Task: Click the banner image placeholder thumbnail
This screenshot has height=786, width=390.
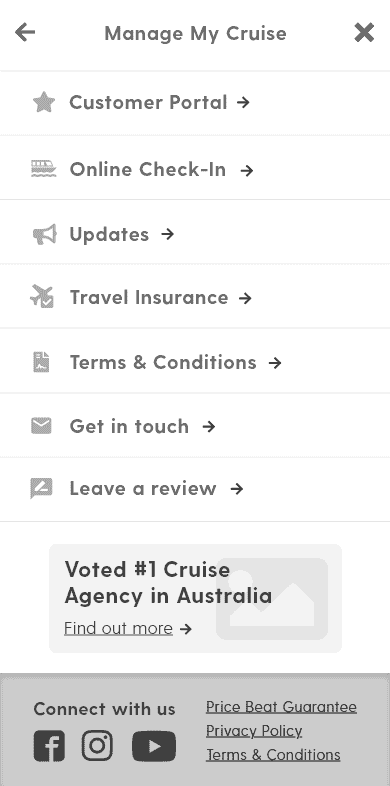Action: (x=272, y=599)
